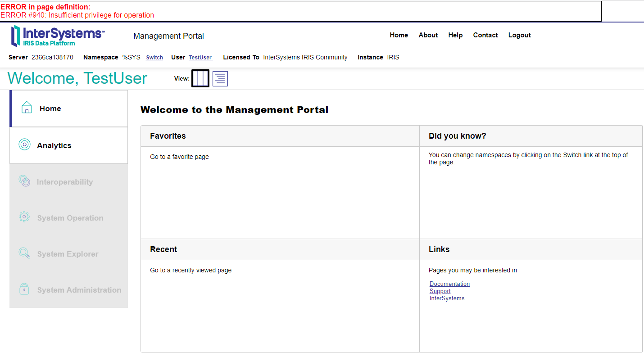Open the Support link
This screenshot has height=357, width=644.
440,291
